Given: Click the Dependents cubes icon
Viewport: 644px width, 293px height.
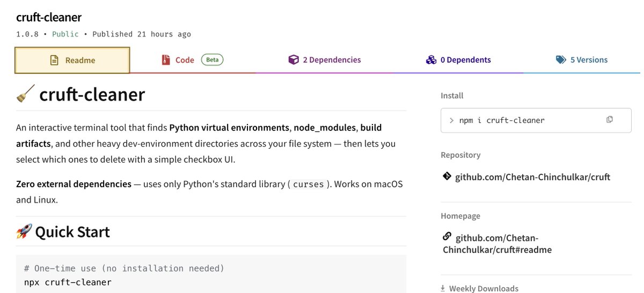Looking at the screenshot, I should 431,60.
